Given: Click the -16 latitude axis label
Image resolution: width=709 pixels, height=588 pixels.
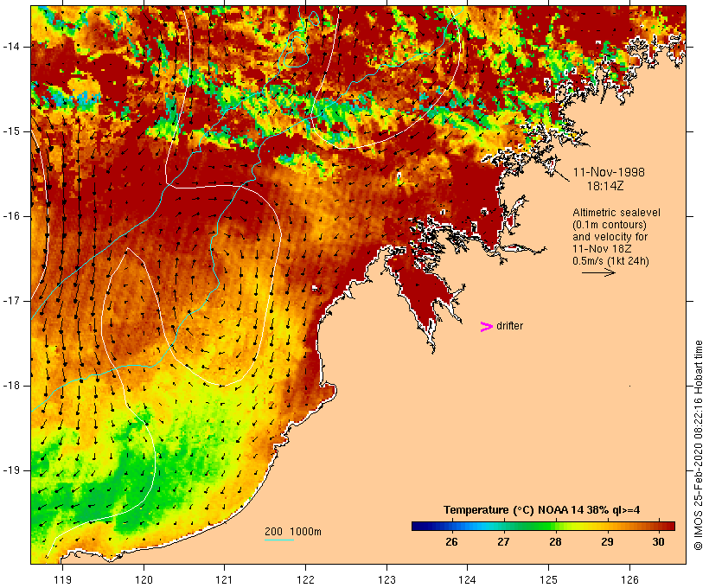Looking at the screenshot, I should (x=11, y=216).
